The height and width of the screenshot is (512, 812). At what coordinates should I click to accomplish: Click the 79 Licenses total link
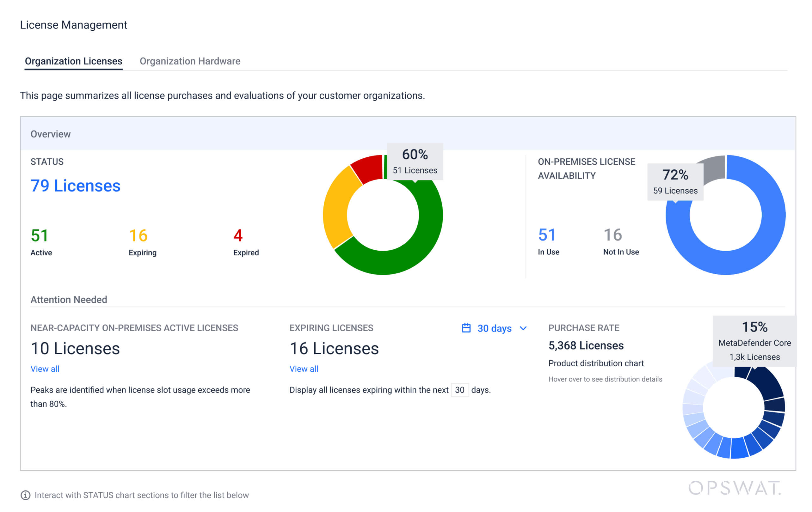pyautogui.click(x=75, y=186)
